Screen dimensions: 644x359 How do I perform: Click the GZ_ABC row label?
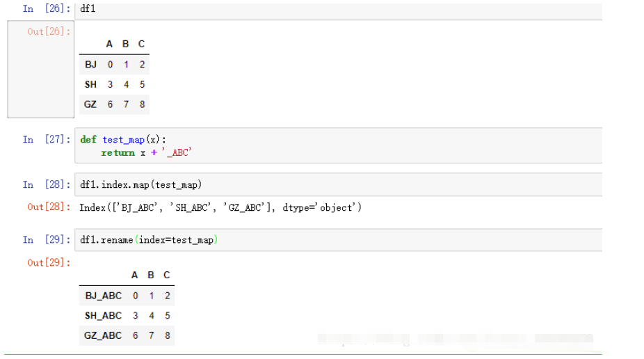(x=103, y=335)
